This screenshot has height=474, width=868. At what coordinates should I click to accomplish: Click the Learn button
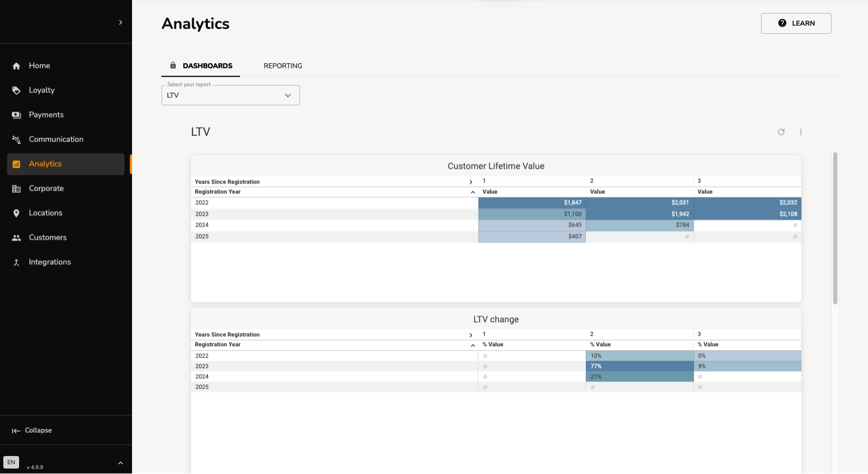tap(795, 23)
